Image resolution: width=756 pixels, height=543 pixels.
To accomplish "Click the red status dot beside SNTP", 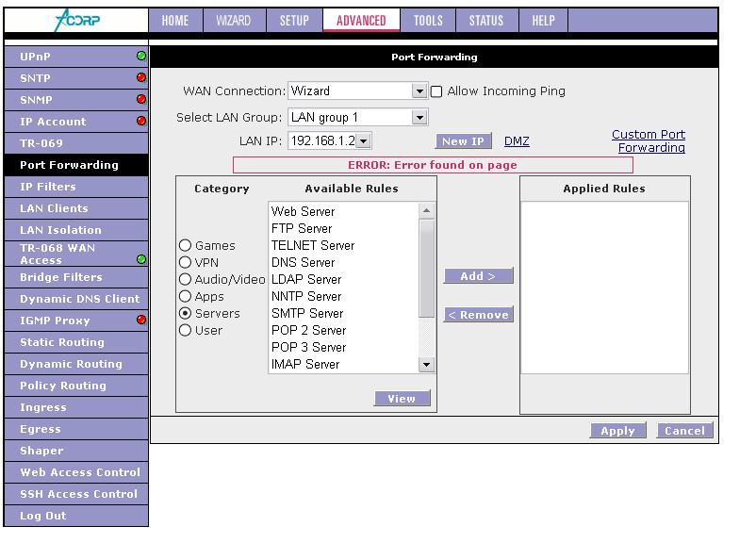I will 141,78.
